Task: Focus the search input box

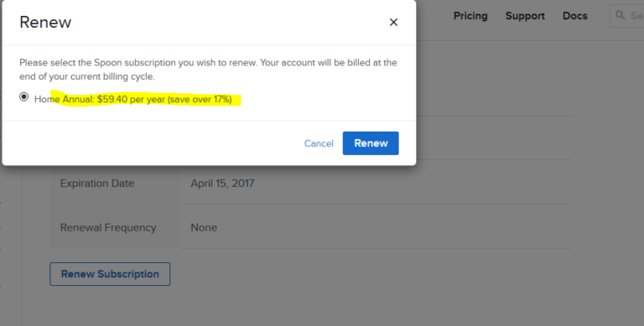Action: pyautogui.click(x=626, y=16)
